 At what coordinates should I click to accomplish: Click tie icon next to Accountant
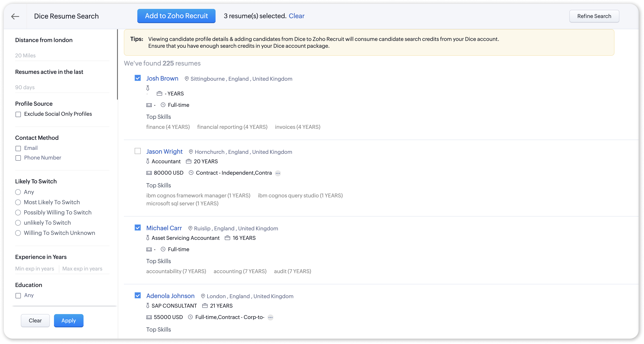(x=148, y=161)
